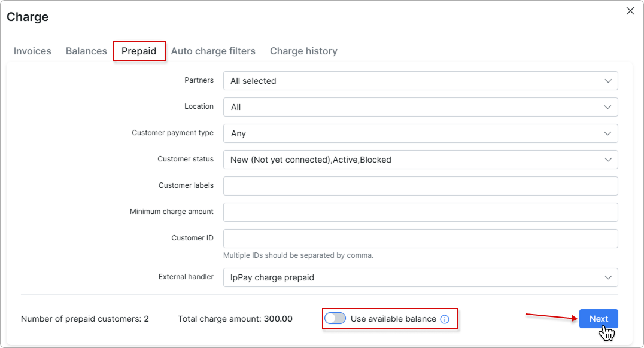Click the chevron arrow in Partners field
Image resolution: width=644 pixels, height=348 pixels.
[x=608, y=81]
